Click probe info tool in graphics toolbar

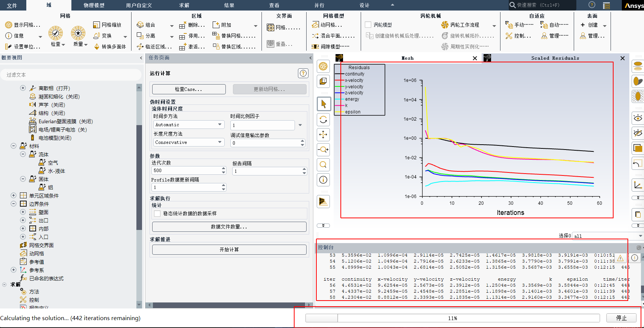(324, 180)
